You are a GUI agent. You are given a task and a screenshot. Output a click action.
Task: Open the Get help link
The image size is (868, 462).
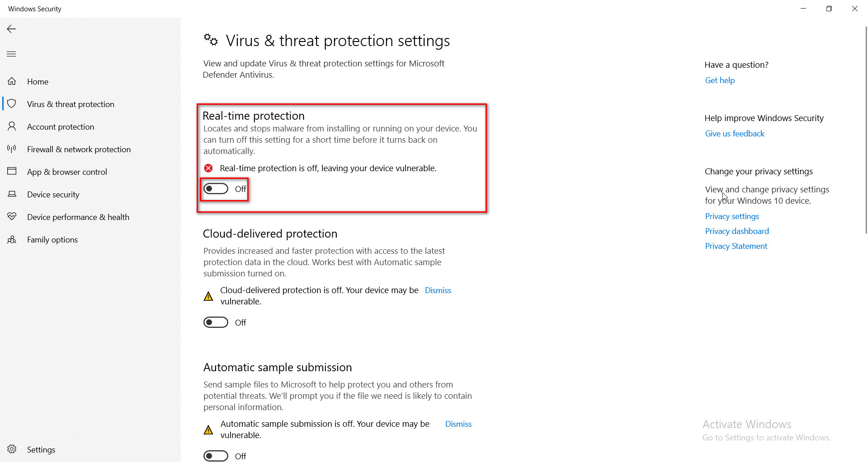click(x=720, y=80)
